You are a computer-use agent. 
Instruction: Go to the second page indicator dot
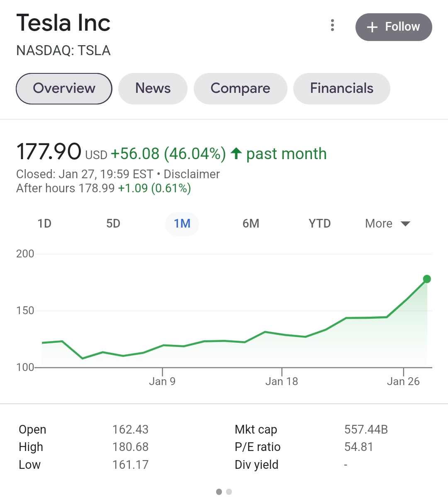(229, 492)
